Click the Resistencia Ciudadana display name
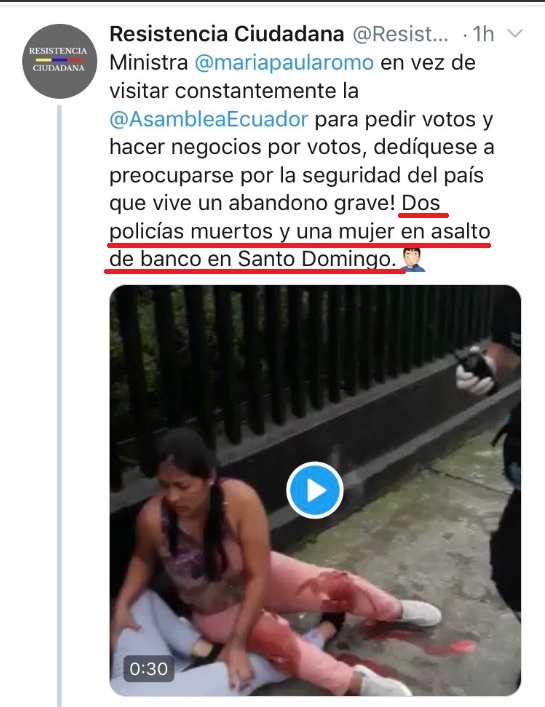The image size is (545, 707). coord(227,34)
